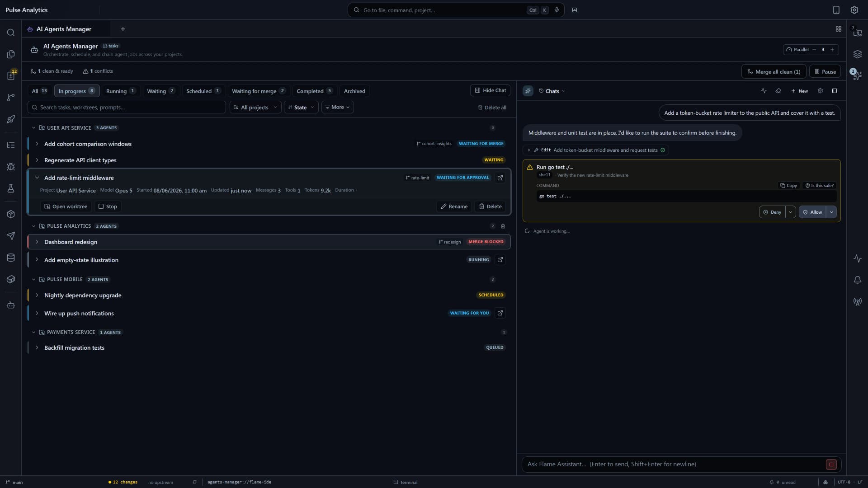Select the Waiting for merge tab
The image size is (868, 488).
tap(259, 91)
